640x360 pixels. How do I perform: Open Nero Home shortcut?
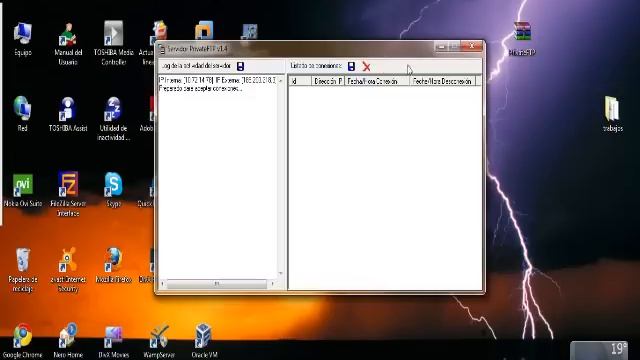pyautogui.click(x=68, y=341)
